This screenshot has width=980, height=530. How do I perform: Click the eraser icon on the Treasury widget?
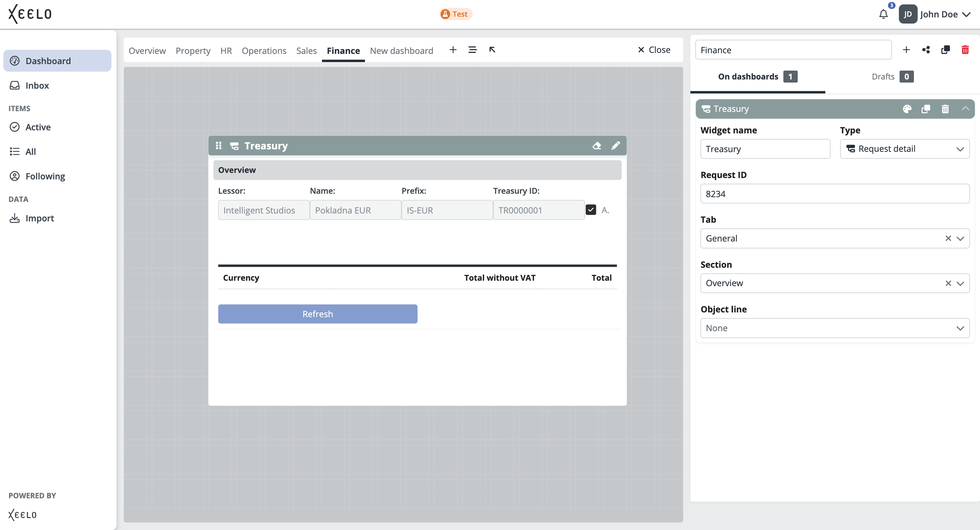click(597, 146)
